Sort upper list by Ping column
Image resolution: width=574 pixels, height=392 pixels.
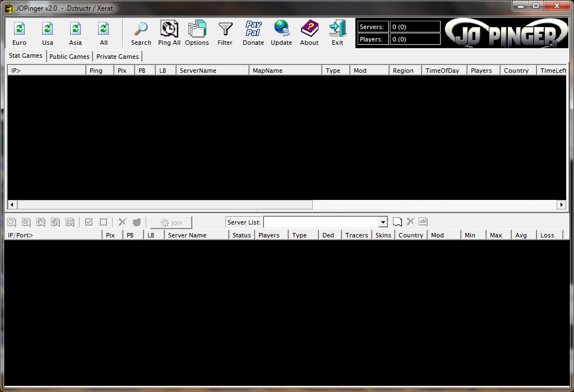[x=100, y=71]
